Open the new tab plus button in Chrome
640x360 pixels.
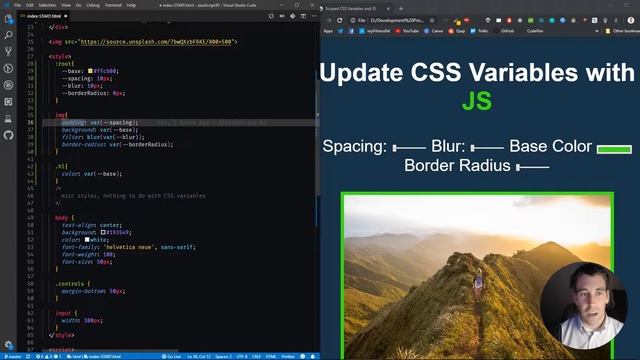(x=401, y=8)
